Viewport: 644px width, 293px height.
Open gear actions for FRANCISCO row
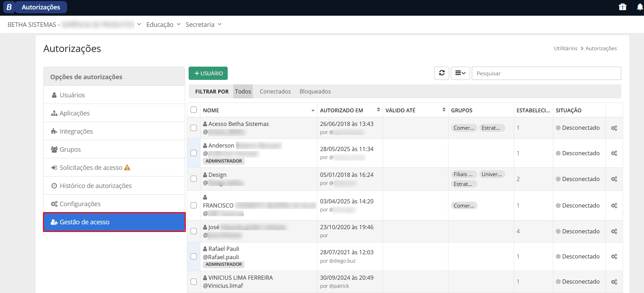[614, 205]
